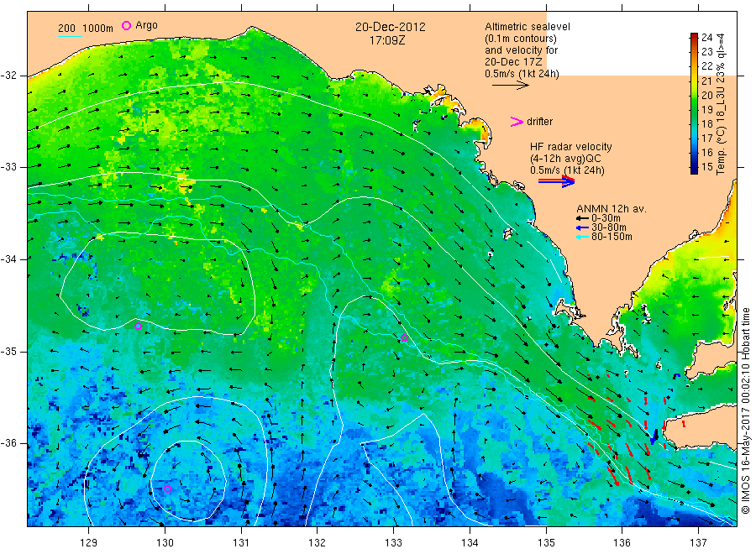Viewport: 756px width, 554px height.
Task: Click the longitude label 130
Action: 165,543
